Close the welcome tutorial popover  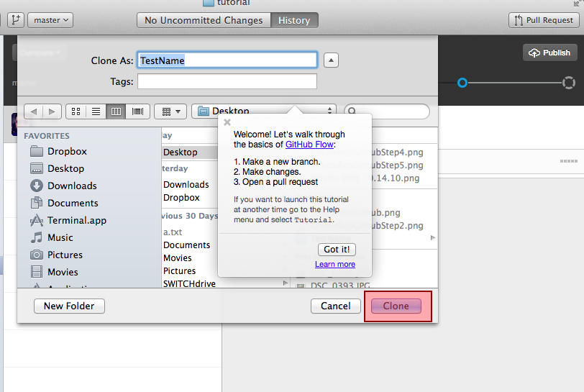[227, 122]
